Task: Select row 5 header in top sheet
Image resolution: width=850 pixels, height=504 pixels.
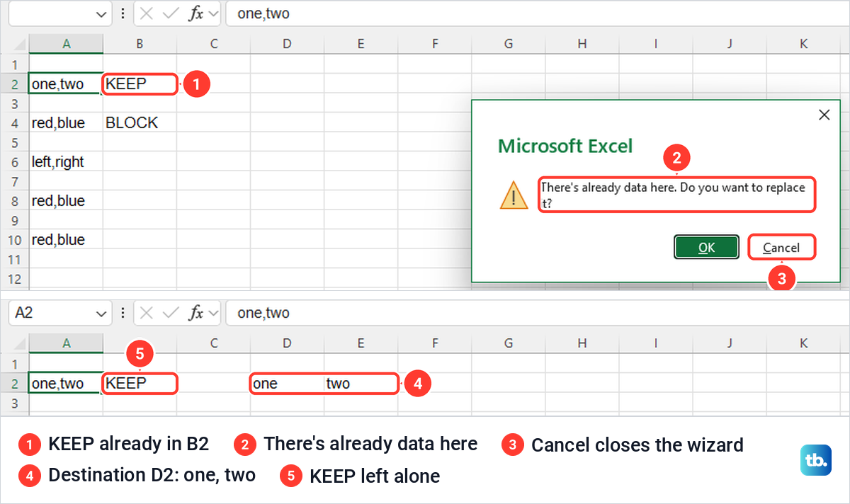Action: 14,142
